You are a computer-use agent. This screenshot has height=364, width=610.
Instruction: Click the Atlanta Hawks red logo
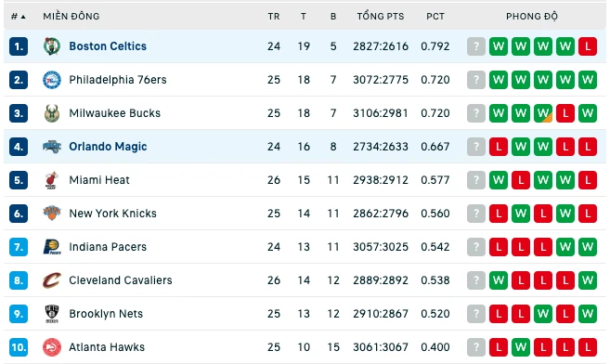(52, 347)
